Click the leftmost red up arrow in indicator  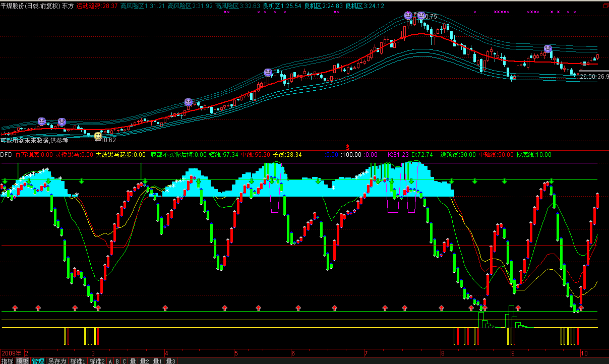pos(15,307)
